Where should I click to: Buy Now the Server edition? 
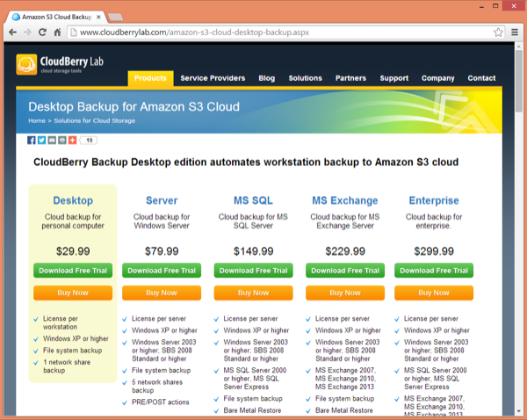click(x=162, y=293)
